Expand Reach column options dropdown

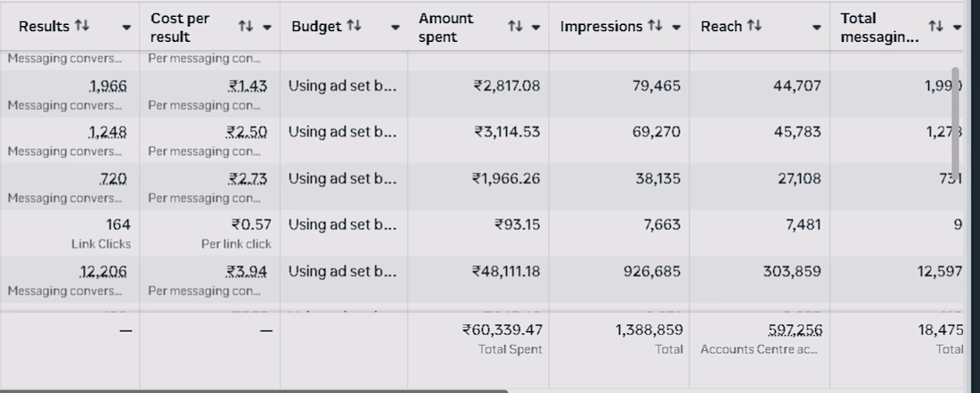tap(818, 28)
